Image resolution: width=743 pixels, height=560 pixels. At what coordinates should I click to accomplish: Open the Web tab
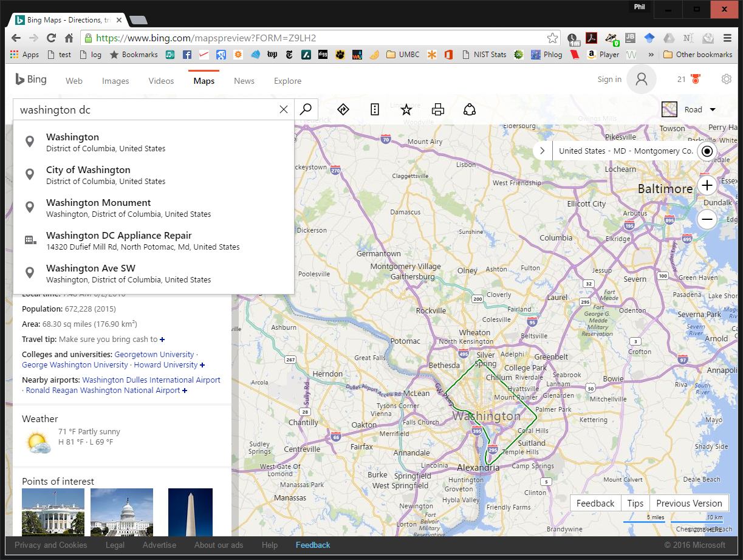point(74,81)
